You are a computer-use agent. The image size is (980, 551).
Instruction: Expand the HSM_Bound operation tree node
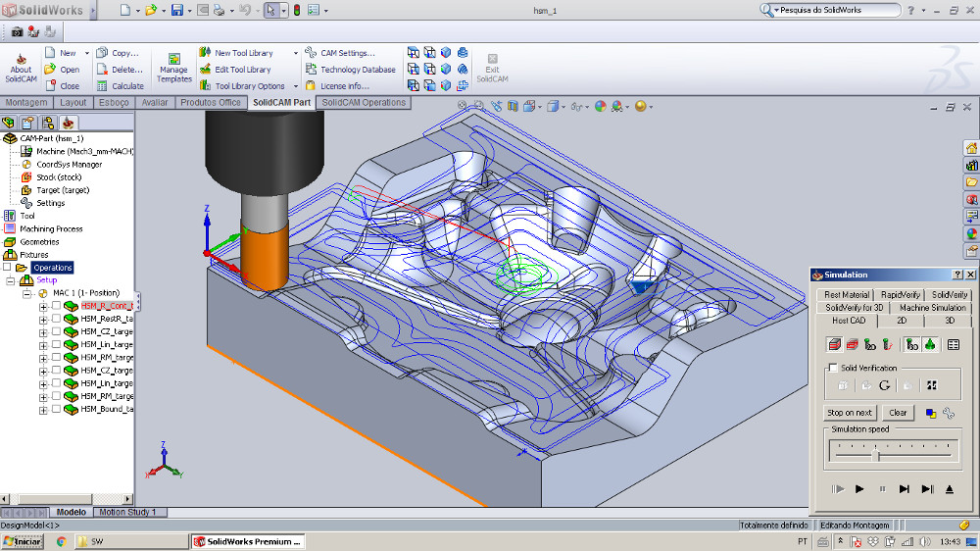coord(43,409)
